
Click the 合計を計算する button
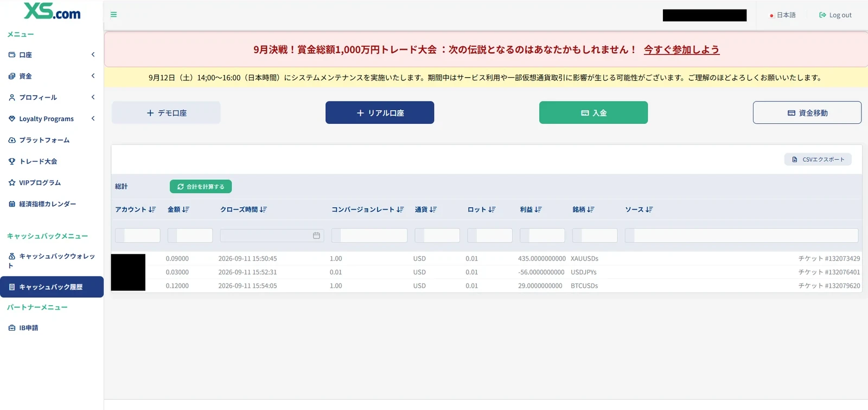201,186
